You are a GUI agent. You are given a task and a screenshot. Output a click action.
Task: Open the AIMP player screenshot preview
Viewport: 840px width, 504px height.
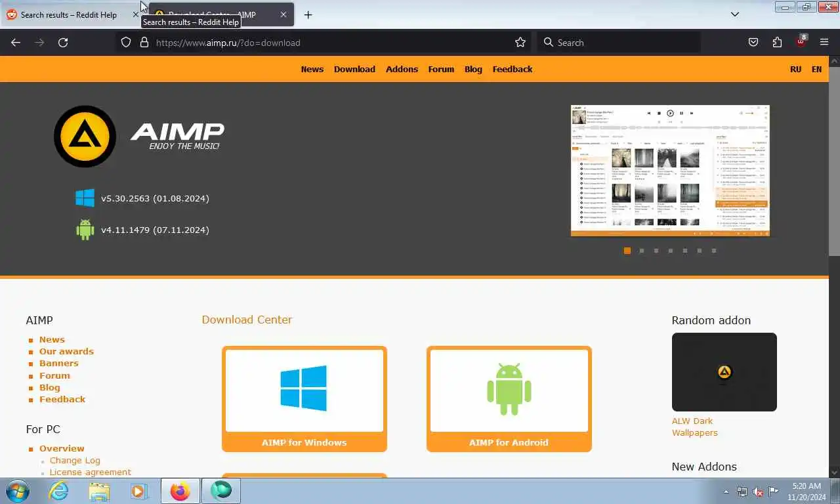tap(670, 171)
